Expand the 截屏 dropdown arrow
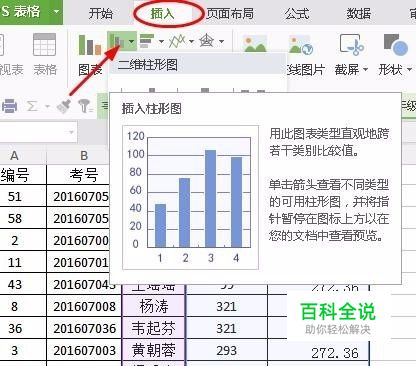Screen dimensions: 416x366 tap(365, 69)
